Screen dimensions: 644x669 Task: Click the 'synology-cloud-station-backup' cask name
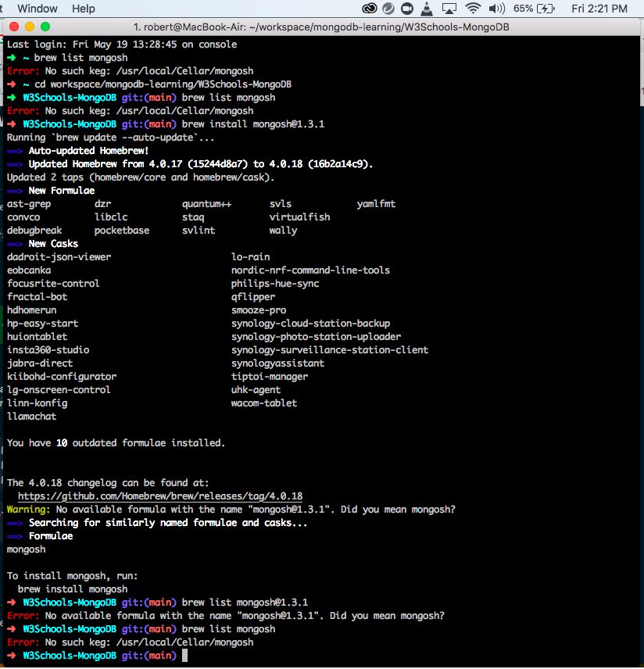pos(310,324)
